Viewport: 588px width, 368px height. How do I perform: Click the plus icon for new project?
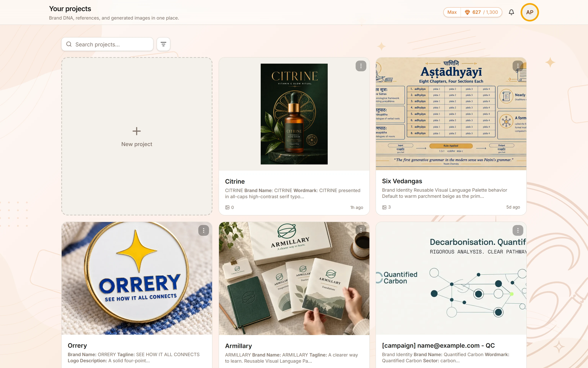(x=136, y=131)
